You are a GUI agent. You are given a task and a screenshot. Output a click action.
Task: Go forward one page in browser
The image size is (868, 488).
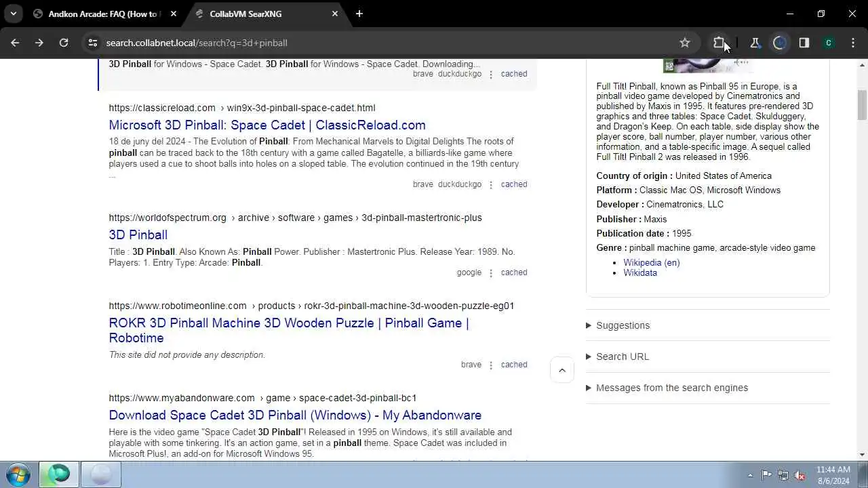coord(39,43)
